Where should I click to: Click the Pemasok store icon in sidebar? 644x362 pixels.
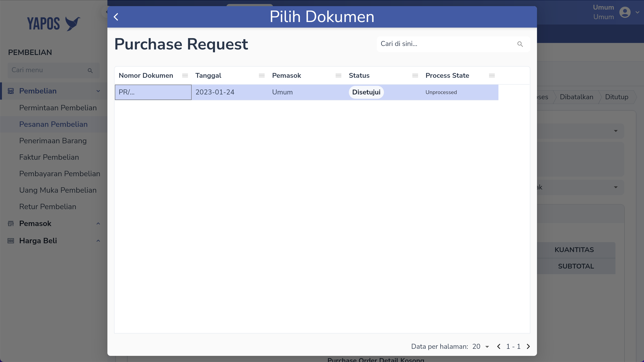(11, 224)
